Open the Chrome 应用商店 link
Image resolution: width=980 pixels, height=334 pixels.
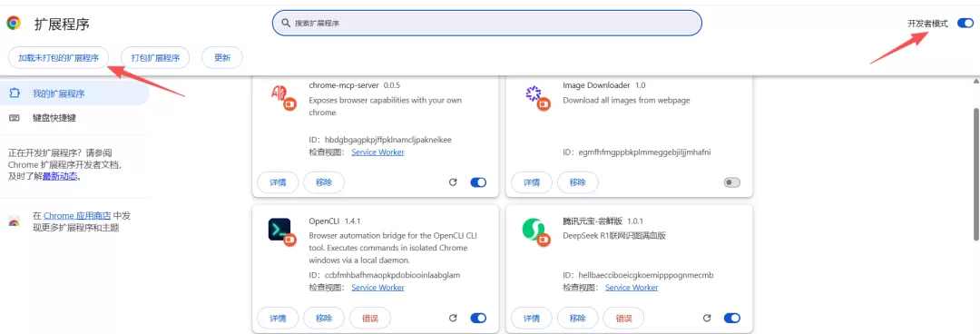click(x=77, y=216)
